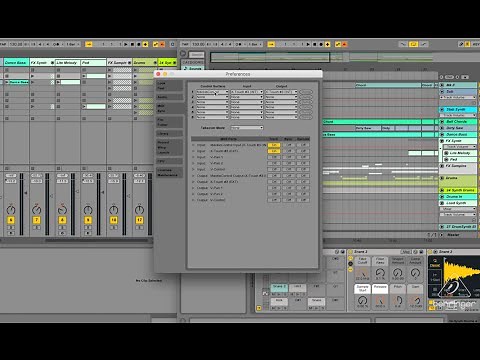Adjust the volume fader of mixer track 8
480x360 pixels.
point(76,192)
